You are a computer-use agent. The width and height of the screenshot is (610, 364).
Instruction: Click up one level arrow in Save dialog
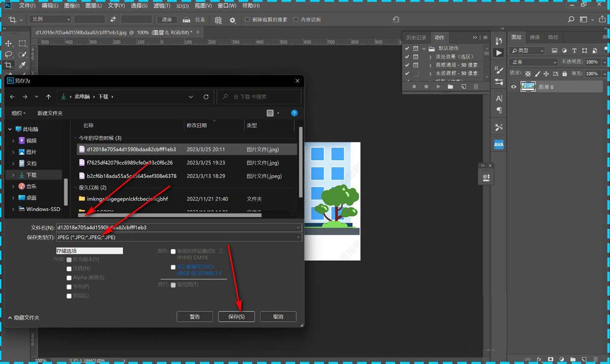(48, 97)
